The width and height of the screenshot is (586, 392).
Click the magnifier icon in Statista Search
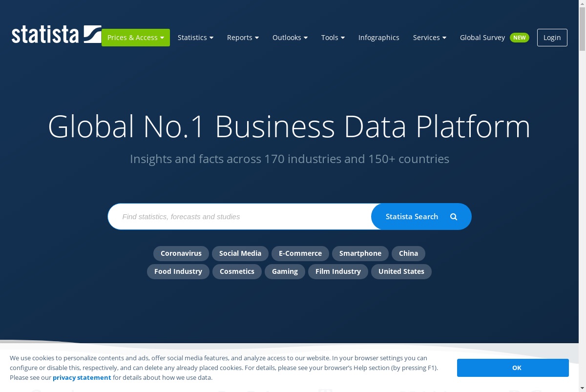coord(454,217)
